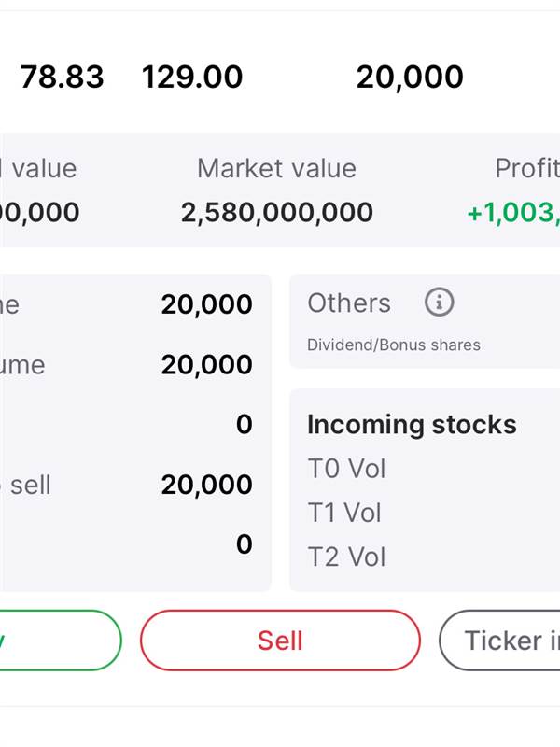Click the Market value label
The height and width of the screenshot is (747, 560).
coord(276,169)
